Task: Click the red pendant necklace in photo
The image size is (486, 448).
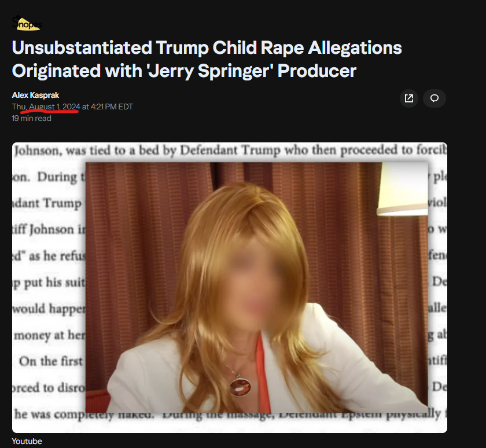Action: tap(240, 386)
